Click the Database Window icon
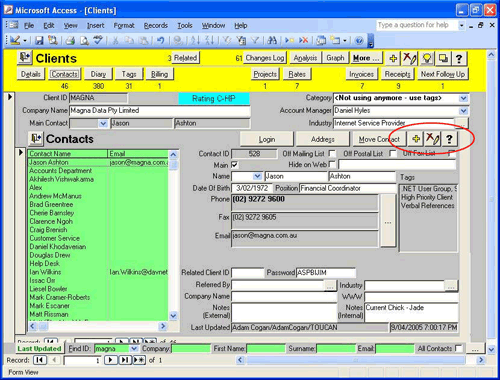The height and width of the screenshot is (380, 500). pyautogui.click(x=321, y=41)
